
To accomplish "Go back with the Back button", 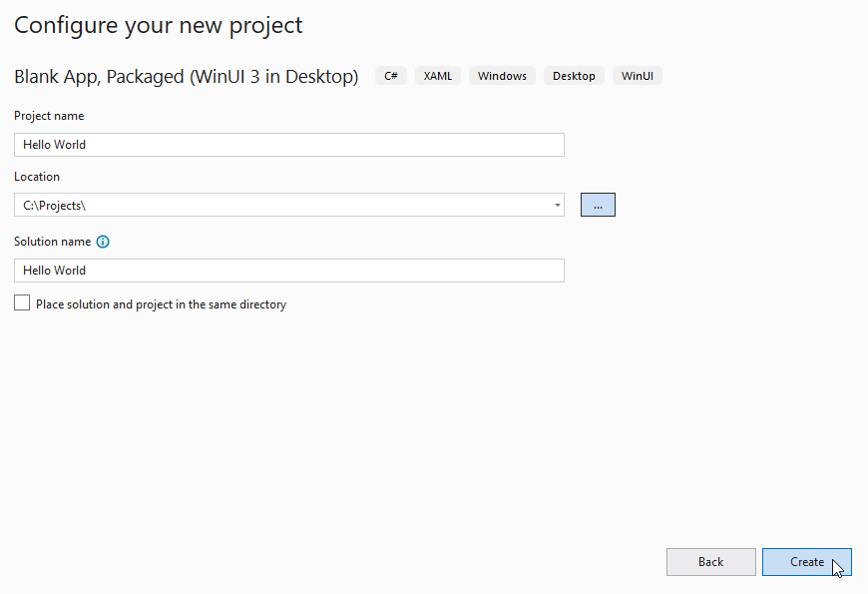I will (710, 562).
